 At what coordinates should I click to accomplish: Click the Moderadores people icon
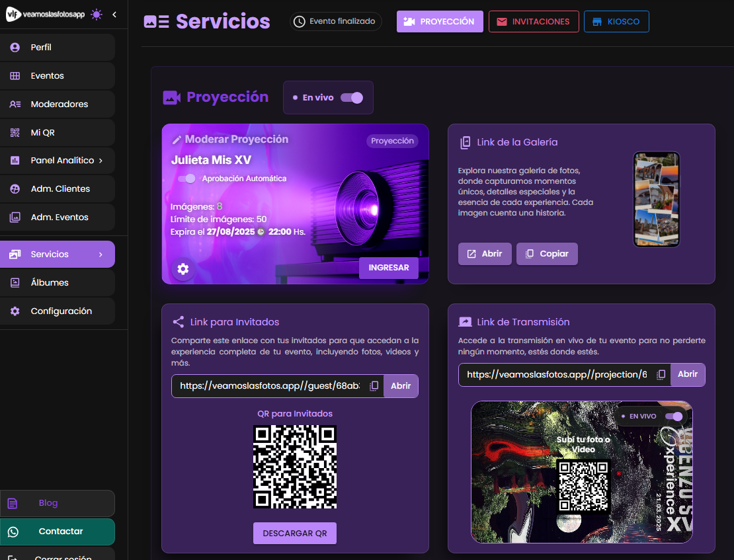tap(15, 104)
